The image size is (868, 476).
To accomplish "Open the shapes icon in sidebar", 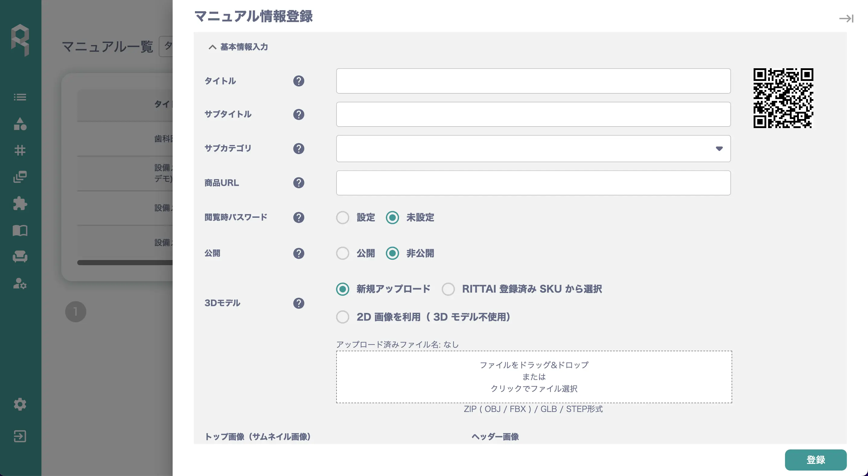I will 20,124.
